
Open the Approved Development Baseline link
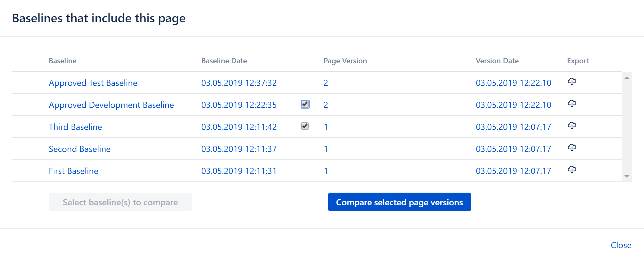pyautogui.click(x=111, y=105)
